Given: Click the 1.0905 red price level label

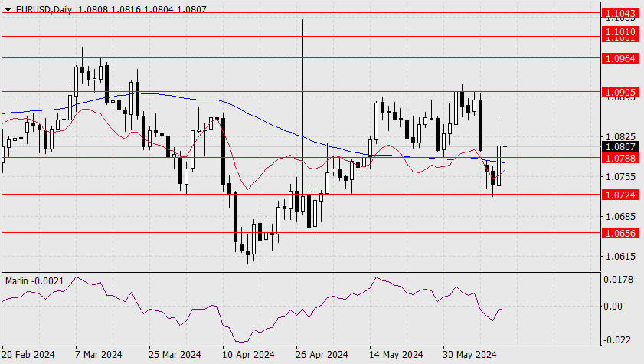Looking at the screenshot, I should click(x=620, y=92).
